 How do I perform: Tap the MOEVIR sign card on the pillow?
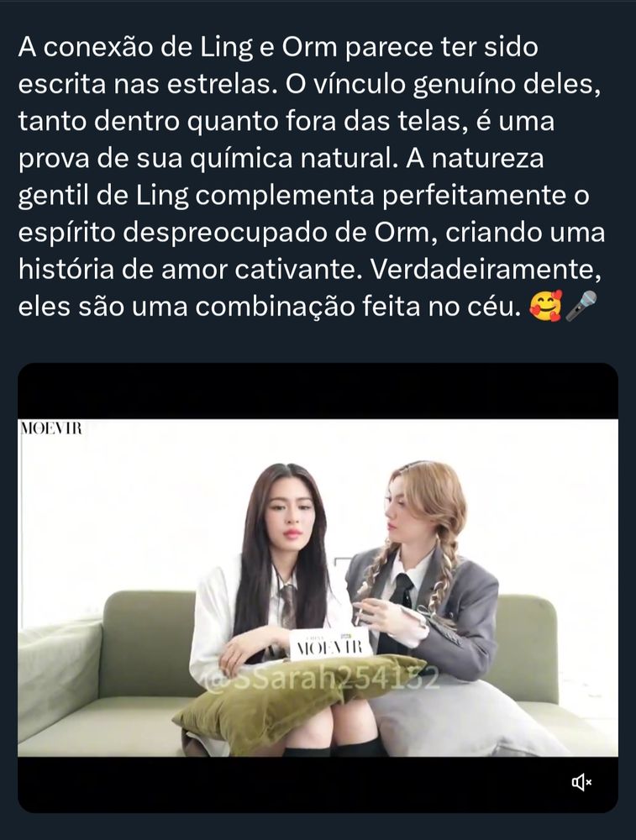point(330,644)
